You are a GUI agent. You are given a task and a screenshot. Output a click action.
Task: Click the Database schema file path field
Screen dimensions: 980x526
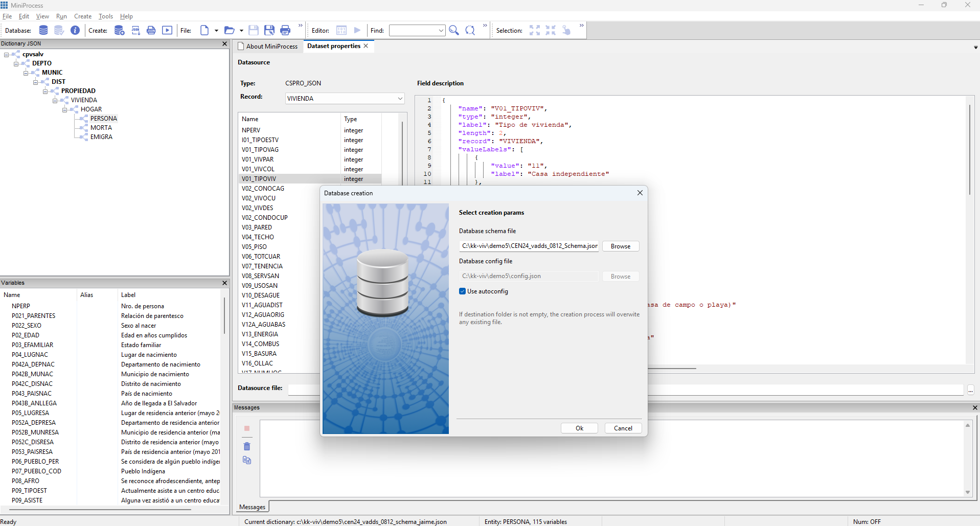(529, 246)
